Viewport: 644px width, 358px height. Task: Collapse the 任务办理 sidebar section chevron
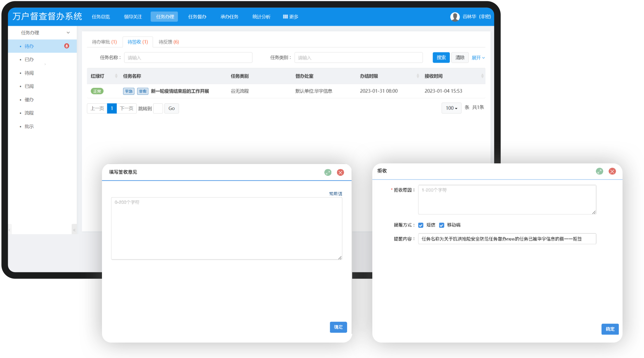(68, 33)
